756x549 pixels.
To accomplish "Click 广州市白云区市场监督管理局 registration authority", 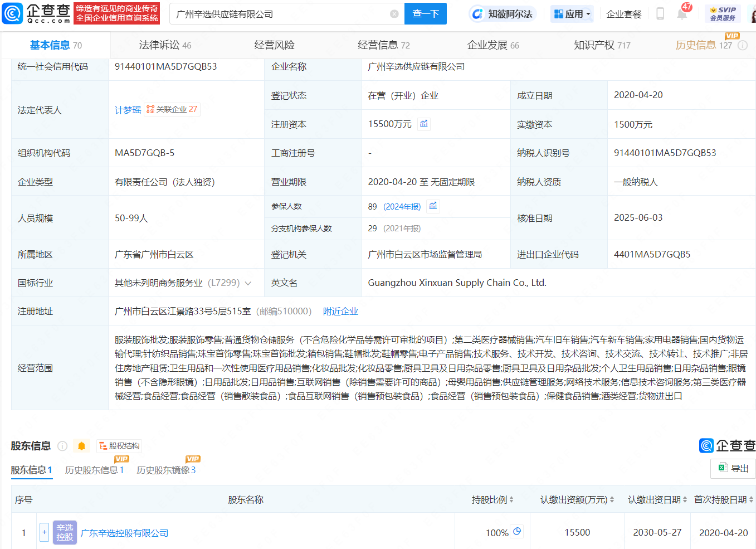I will tap(425, 254).
